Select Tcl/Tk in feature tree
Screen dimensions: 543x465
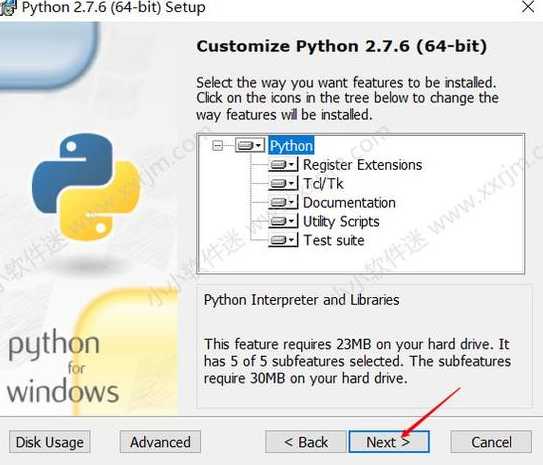[323, 184]
